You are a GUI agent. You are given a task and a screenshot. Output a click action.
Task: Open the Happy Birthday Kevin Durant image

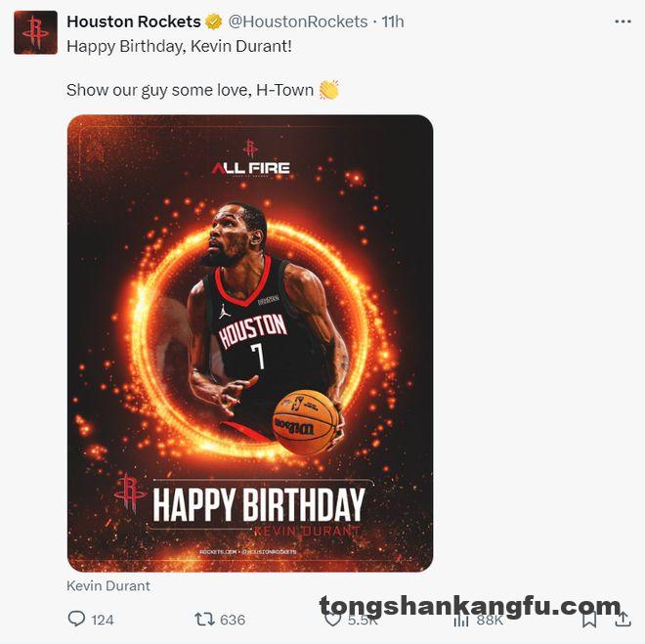pos(250,343)
